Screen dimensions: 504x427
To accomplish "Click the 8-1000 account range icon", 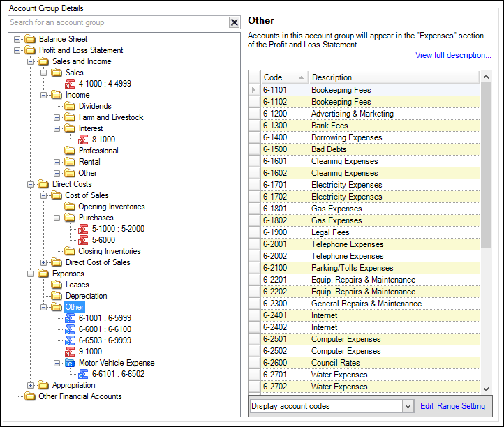I will (83, 140).
